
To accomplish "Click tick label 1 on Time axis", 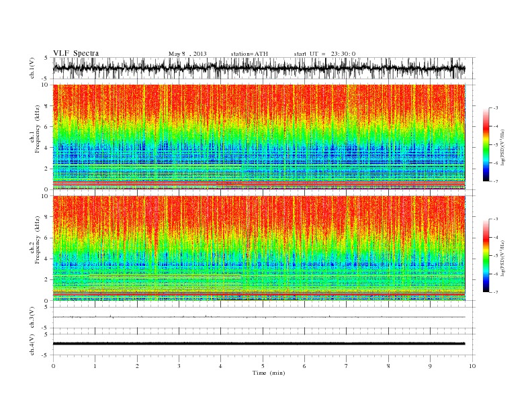I will 95,366.
